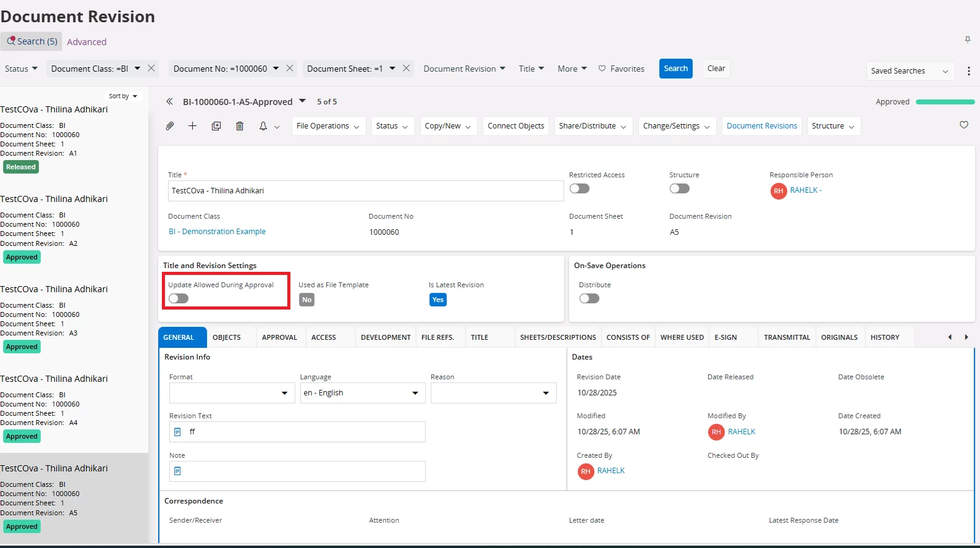The height and width of the screenshot is (548, 980).
Task: Open BI - Demonstration Example link
Action: click(217, 232)
